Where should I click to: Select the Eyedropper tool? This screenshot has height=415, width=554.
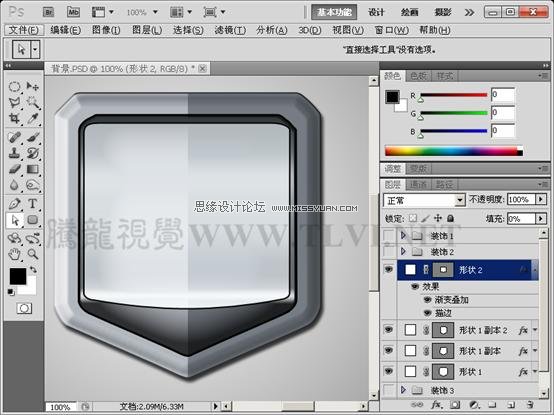(x=33, y=118)
